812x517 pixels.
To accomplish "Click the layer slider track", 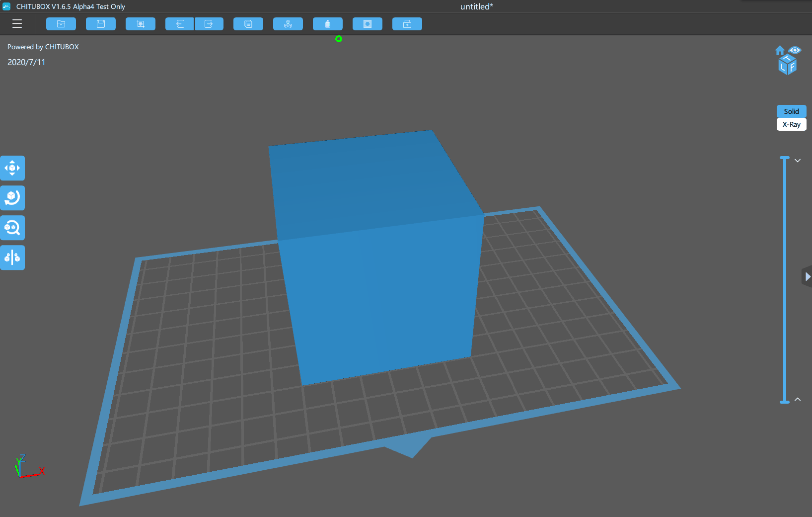I will click(785, 279).
